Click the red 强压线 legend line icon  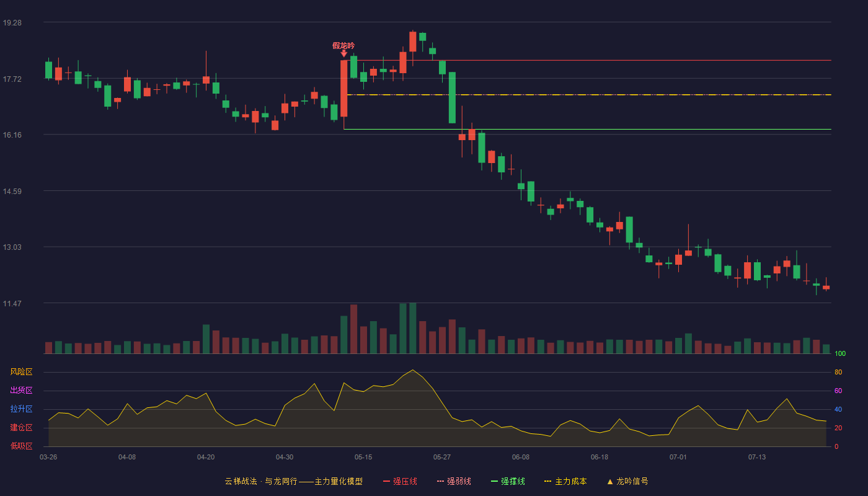[386, 482]
